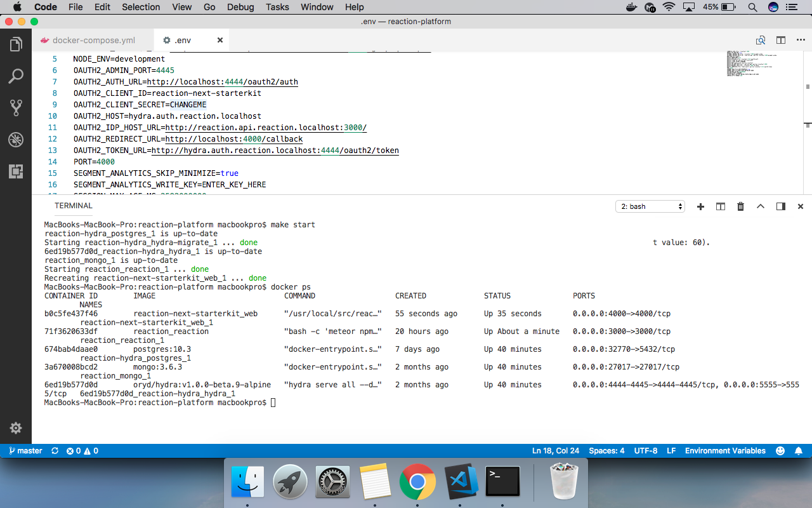Open the Search view in activity bar
The image size is (812, 508).
(x=16, y=76)
